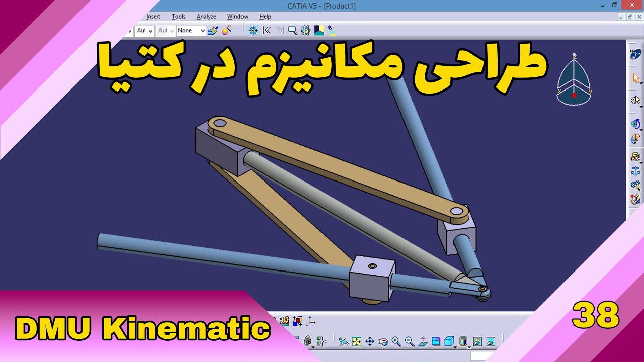
Task: Click the gear over green base icon
Action: coord(285,320)
